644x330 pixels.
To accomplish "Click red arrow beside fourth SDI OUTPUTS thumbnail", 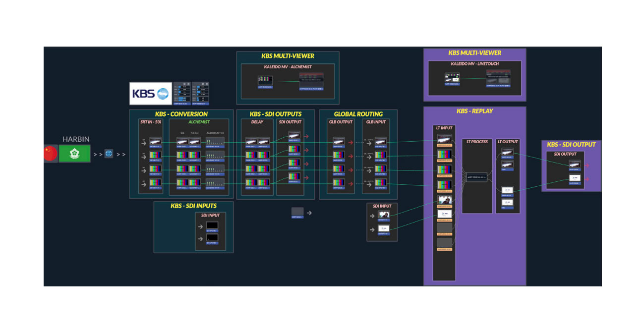I will 306,177.
